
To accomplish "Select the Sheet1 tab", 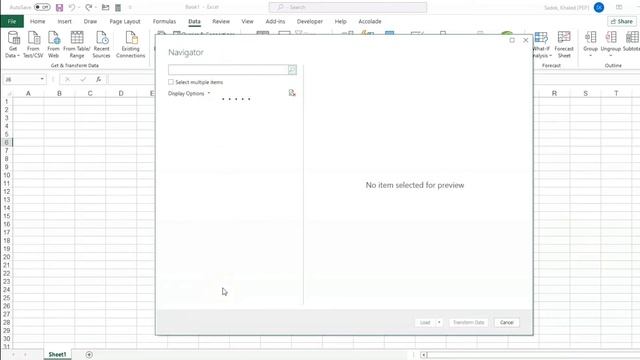I will [57, 354].
